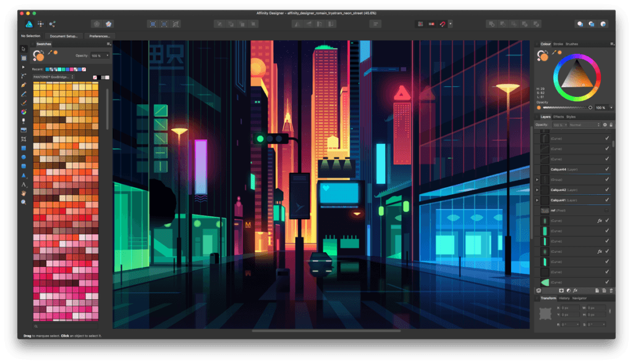
Task: Select the Pen tool
Action: (x=23, y=85)
